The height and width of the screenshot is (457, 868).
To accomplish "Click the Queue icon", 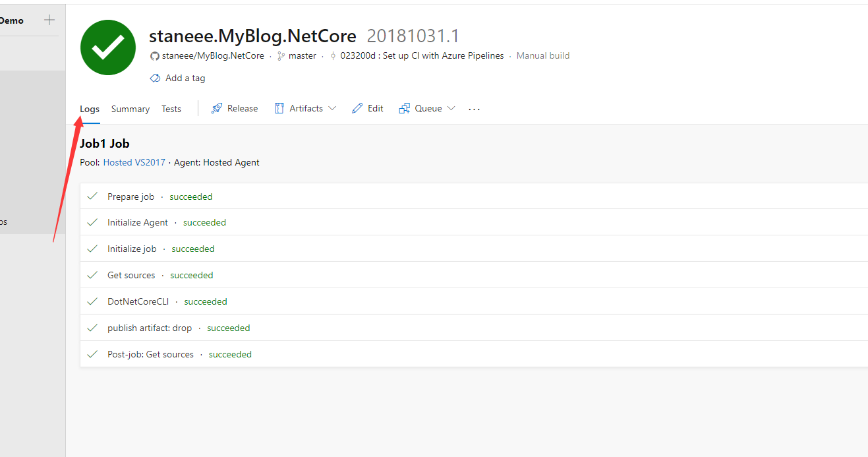I will (x=405, y=108).
